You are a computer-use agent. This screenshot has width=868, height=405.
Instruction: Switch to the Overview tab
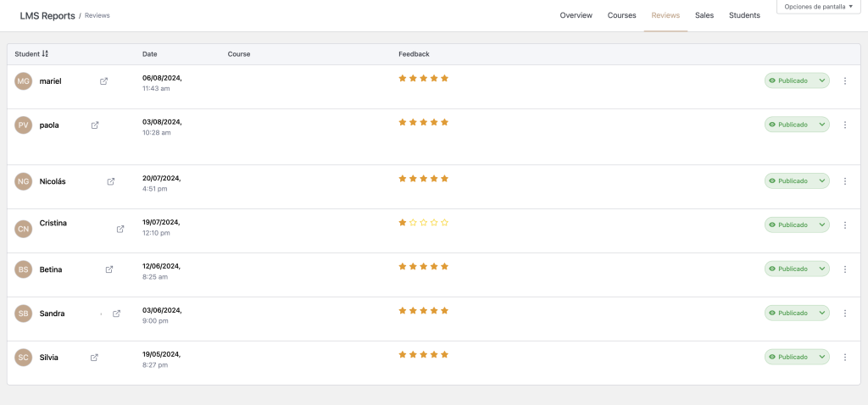coord(576,15)
